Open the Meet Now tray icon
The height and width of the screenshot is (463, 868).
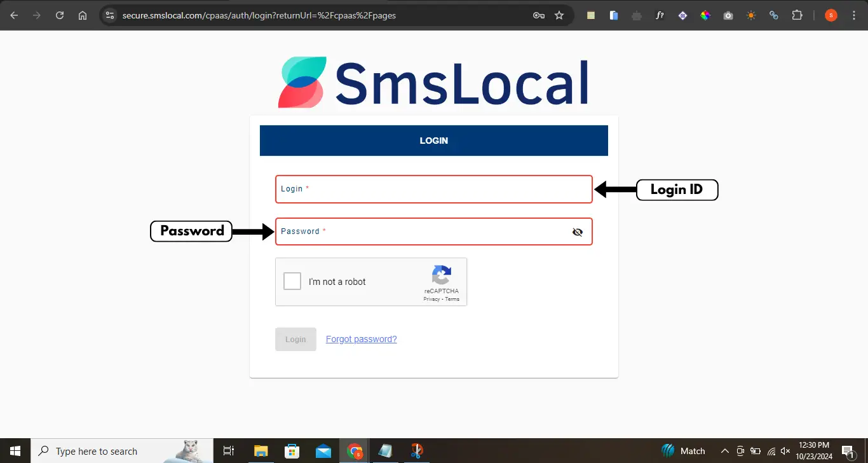740,451
